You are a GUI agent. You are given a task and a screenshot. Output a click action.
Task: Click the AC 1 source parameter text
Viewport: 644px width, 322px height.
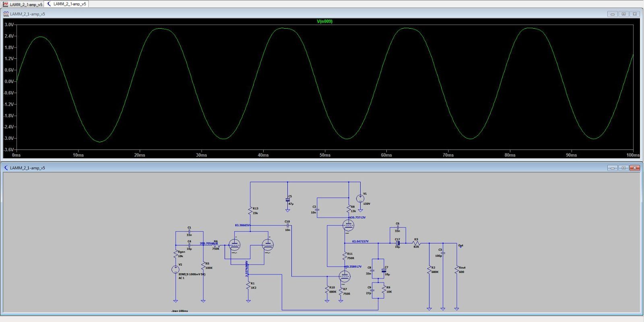(x=182, y=278)
